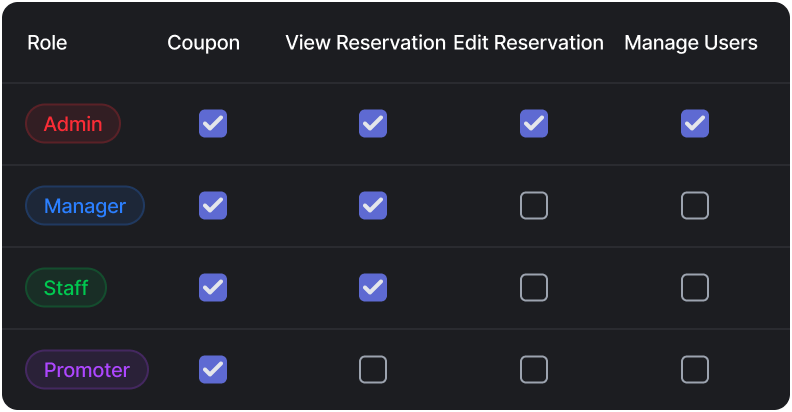The height and width of the screenshot is (412, 792).
Task: Disable View Reservation for Staff
Action: click(x=373, y=288)
